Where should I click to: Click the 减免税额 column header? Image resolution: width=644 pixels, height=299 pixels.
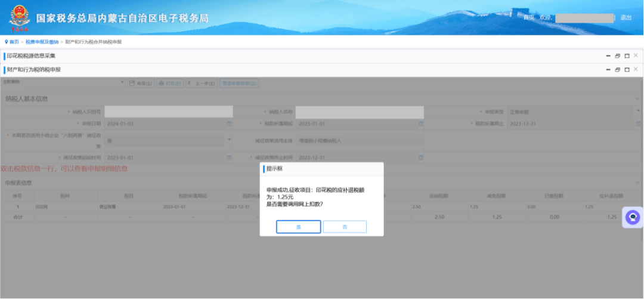497,196
